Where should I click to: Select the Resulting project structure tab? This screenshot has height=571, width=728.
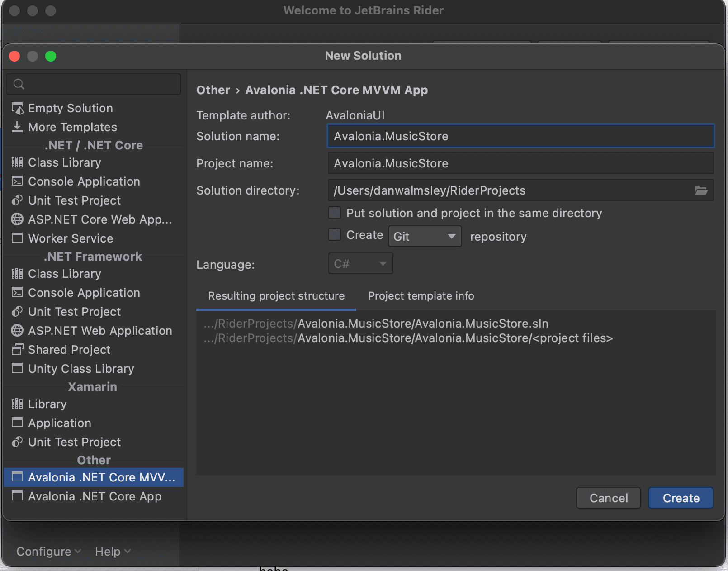tap(276, 296)
